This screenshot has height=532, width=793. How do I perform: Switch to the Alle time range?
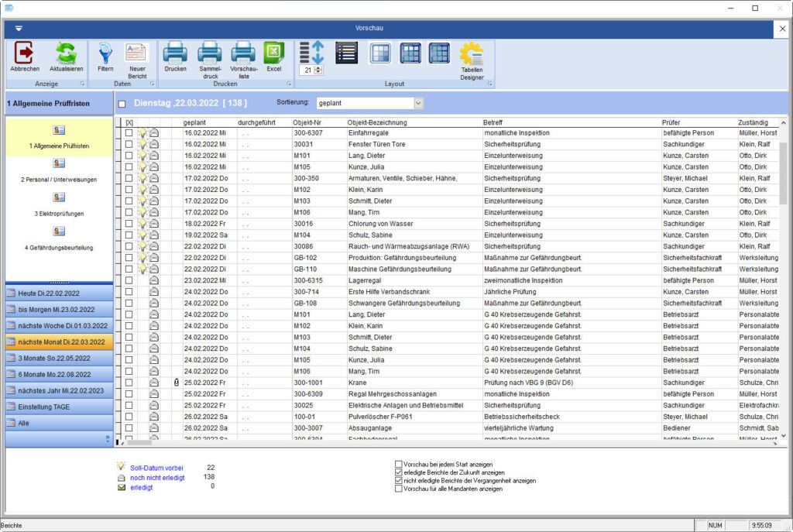[59, 423]
